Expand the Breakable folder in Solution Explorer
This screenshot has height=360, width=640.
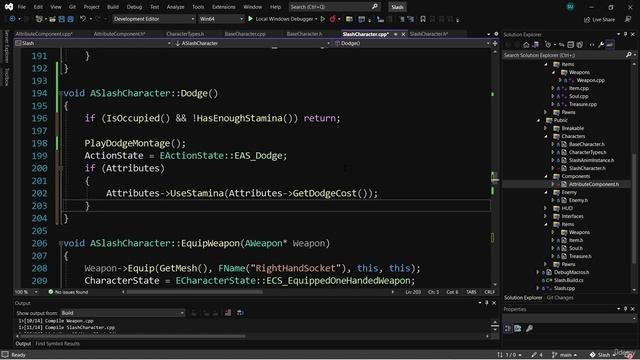click(546, 128)
